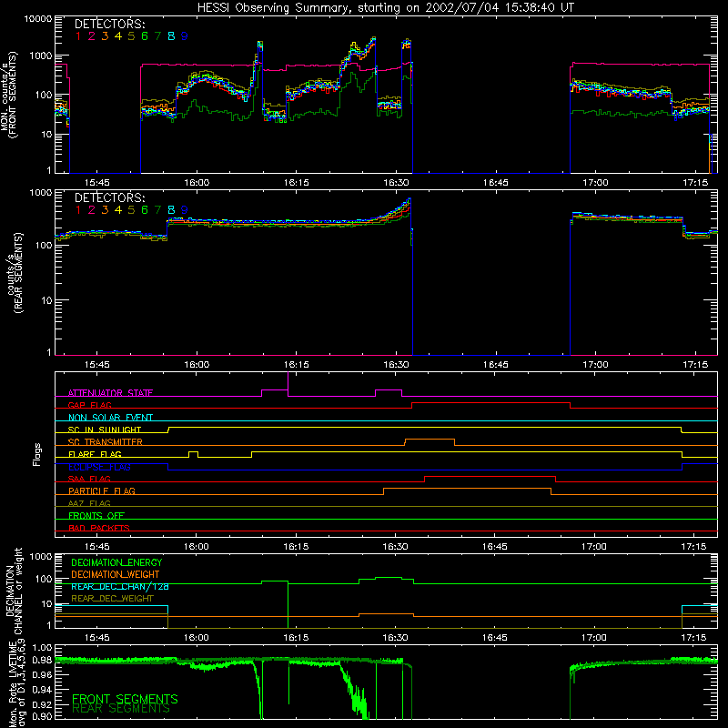Click the 0.94 tick on livetime axis
Viewport: 728px width, 728px height.
[x=42, y=689]
